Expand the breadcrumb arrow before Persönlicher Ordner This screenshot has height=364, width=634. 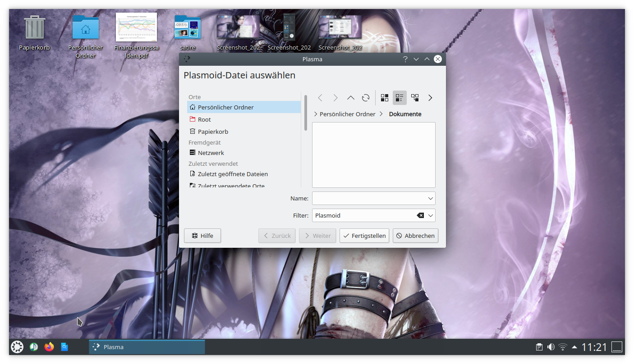(x=316, y=114)
